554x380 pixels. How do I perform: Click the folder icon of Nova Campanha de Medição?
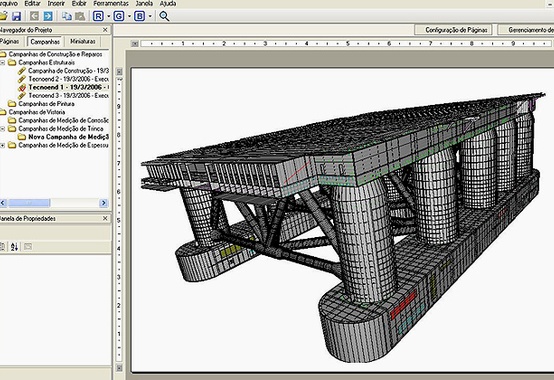click(x=22, y=137)
